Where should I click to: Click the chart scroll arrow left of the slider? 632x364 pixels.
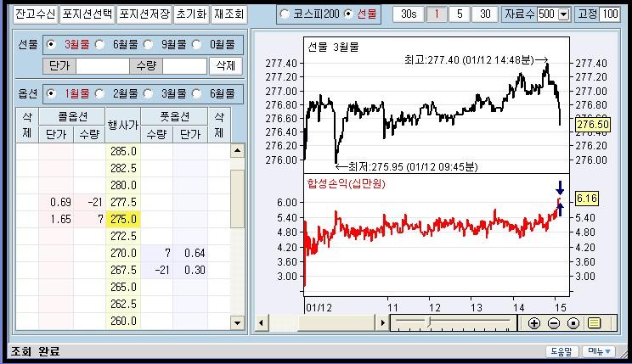pyautogui.click(x=381, y=322)
